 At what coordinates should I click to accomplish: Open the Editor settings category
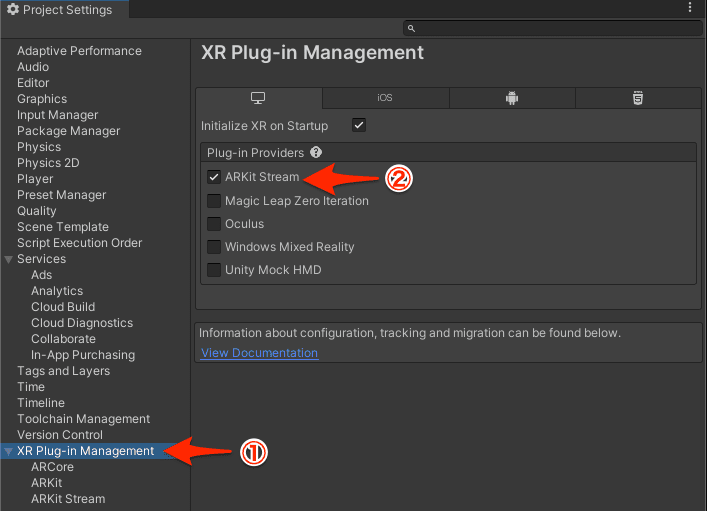33,83
